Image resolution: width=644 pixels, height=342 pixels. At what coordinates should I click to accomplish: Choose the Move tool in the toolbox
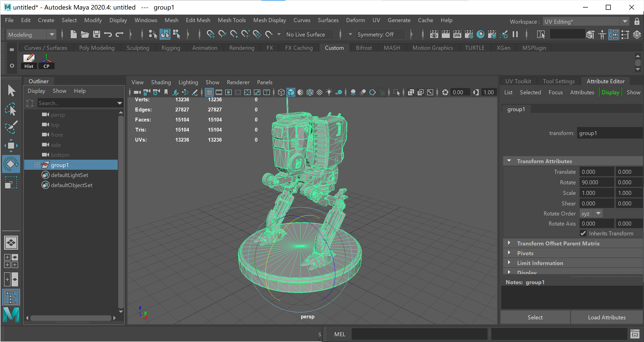[11, 145]
